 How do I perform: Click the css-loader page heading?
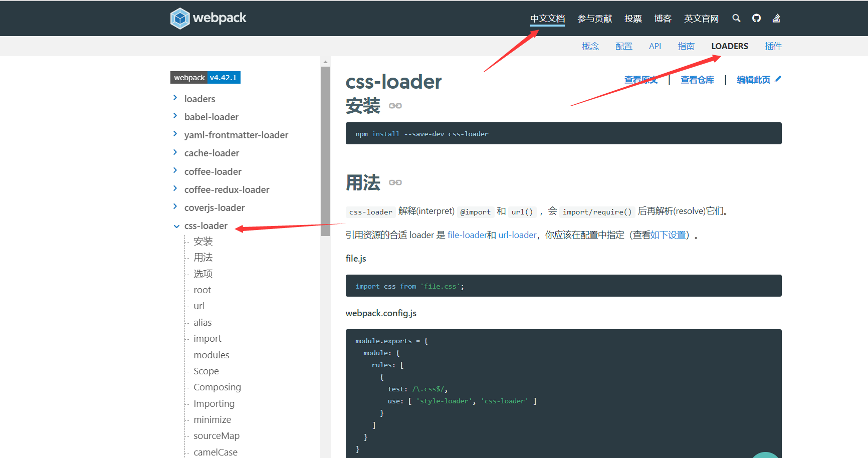[x=393, y=82]
